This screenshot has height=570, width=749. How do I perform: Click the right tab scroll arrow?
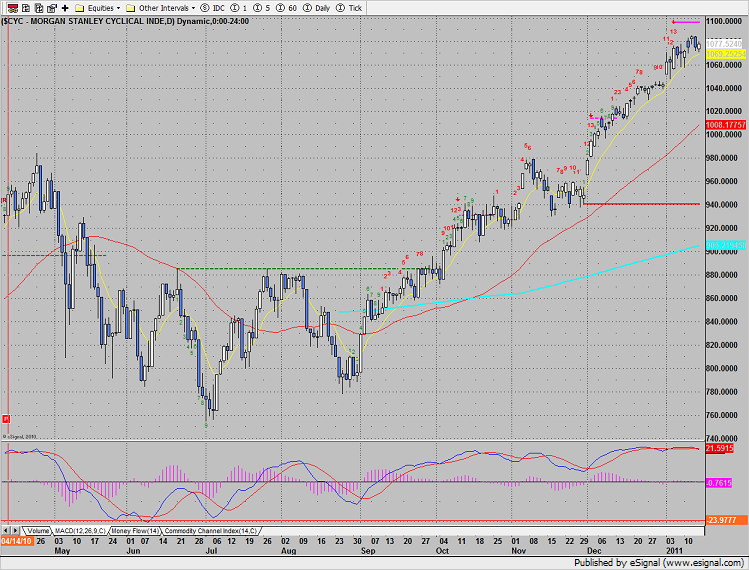(x=16, y=531)
